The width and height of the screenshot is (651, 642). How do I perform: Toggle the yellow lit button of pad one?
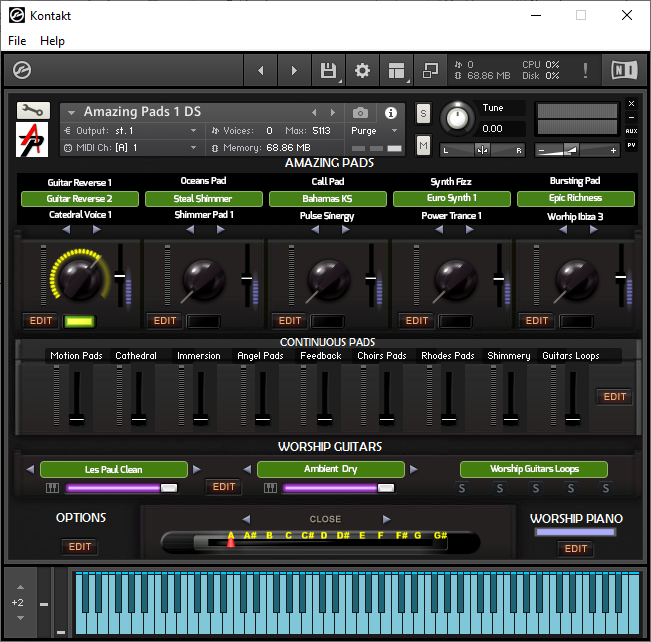(79, 321)
